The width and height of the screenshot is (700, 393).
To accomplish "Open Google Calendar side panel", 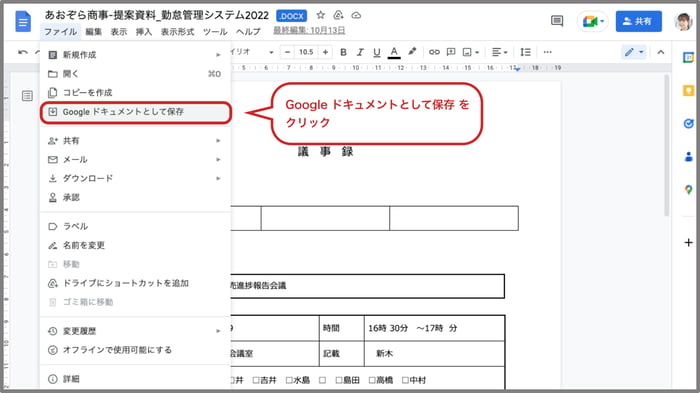I will [x=688, y=58].
